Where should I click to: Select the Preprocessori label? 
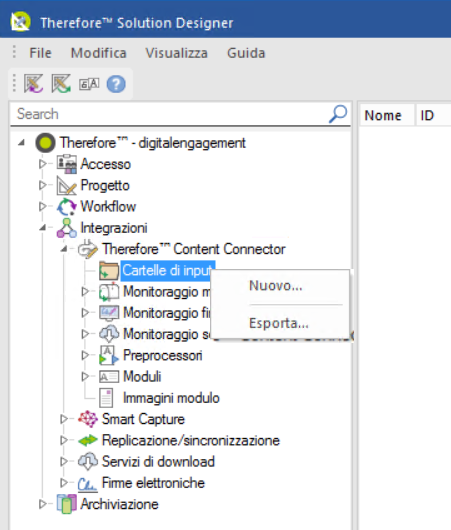pyautogui.click(x=163, y=355)
